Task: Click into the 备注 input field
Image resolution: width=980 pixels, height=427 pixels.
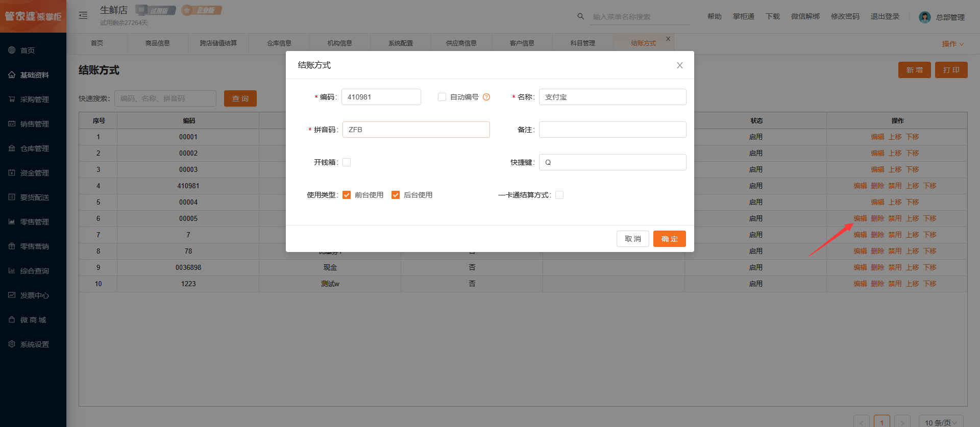Action: (x=612, y=130)
